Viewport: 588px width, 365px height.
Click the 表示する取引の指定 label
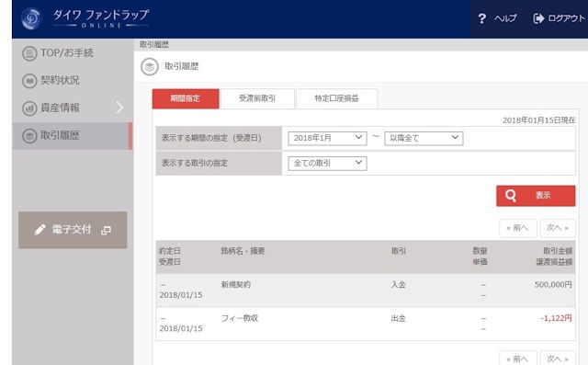pyautogui.click(x=195, y=163)
